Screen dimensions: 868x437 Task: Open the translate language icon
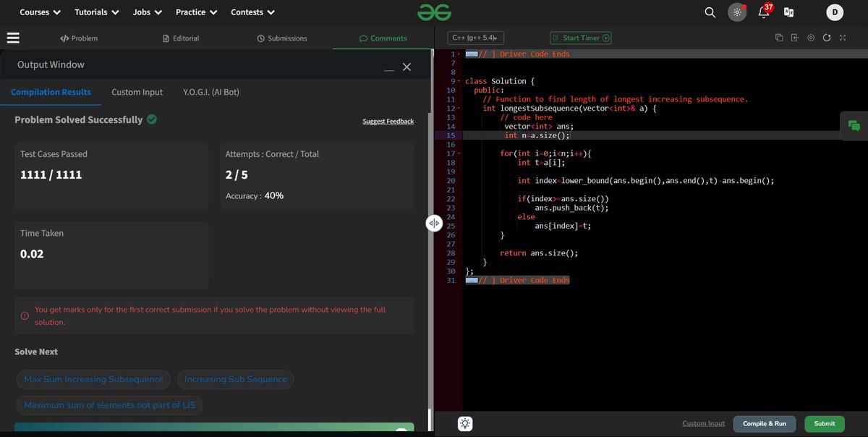[x=788, y=12]
